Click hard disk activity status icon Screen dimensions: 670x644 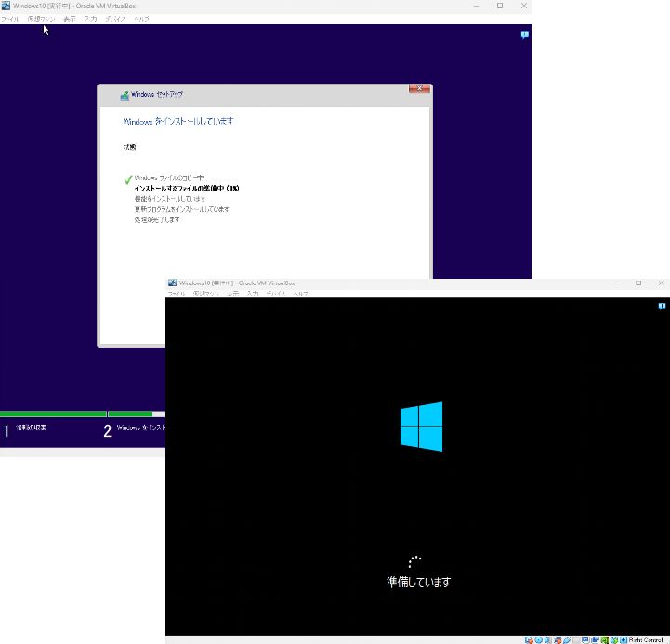tap(529, 639)
